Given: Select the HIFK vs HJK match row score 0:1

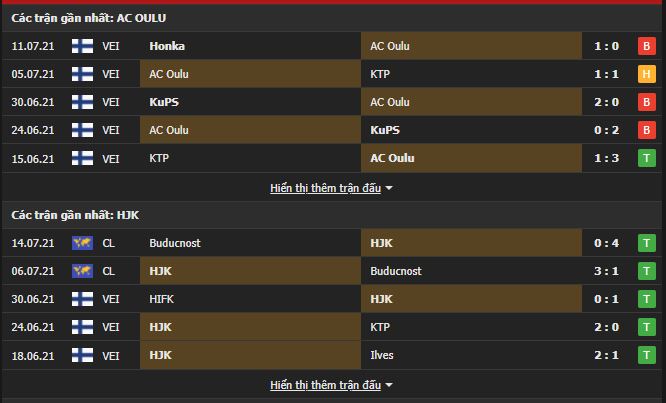Looking at the screenshot, I should pos(608,299).
